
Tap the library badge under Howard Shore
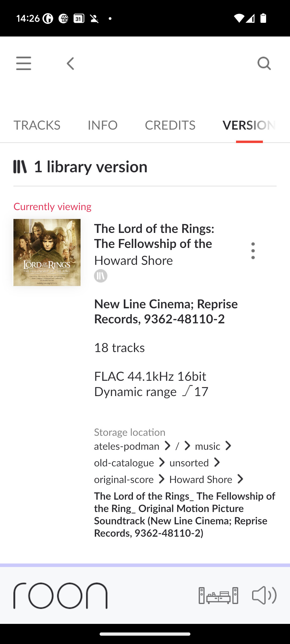click(101, 276)
